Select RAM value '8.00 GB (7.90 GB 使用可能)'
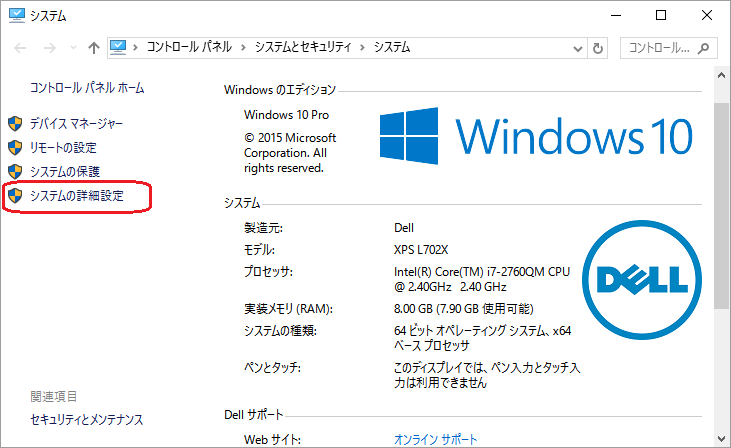Viewport: 731px width, 448px height. click(x=463, y=309)
